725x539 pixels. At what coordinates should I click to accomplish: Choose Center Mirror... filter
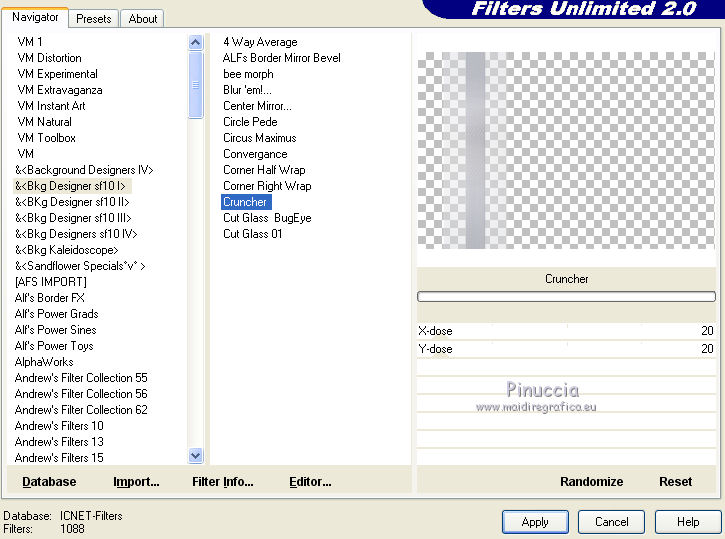(257, 106)
